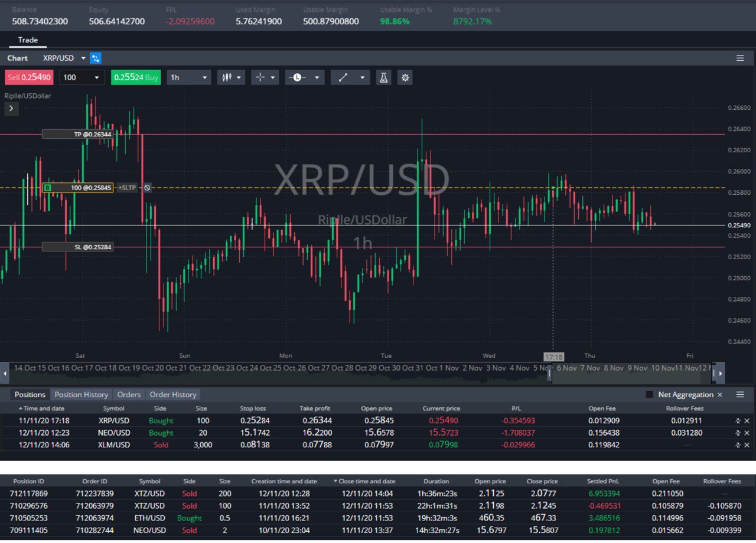756x543 pixels.
Task: Select the ETH/USD symbol in history
Action: (149, 518)
